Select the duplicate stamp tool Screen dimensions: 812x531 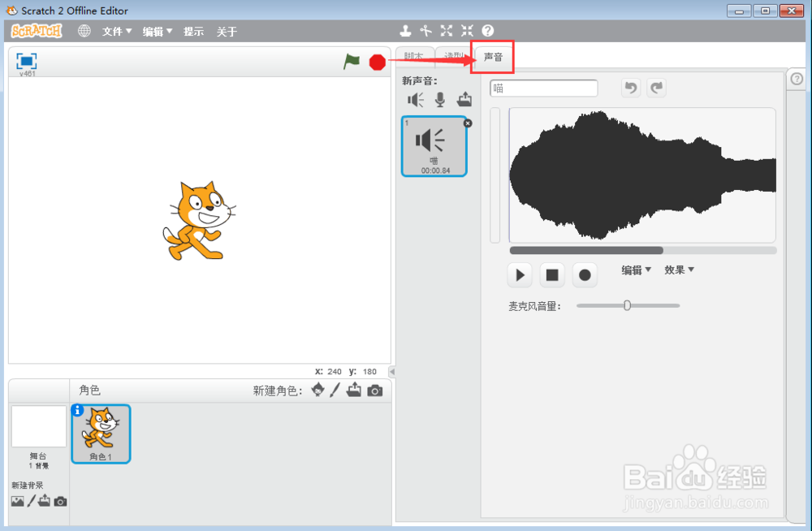point(405,31)
